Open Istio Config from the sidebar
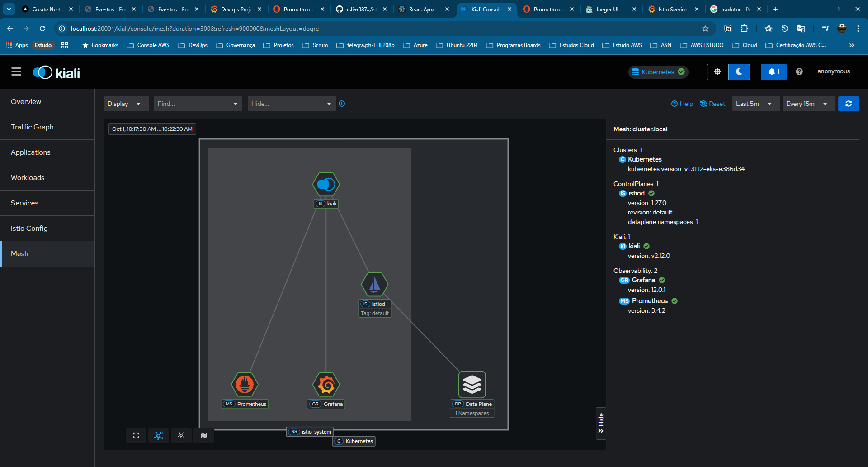868x467 pixels. 29,229
